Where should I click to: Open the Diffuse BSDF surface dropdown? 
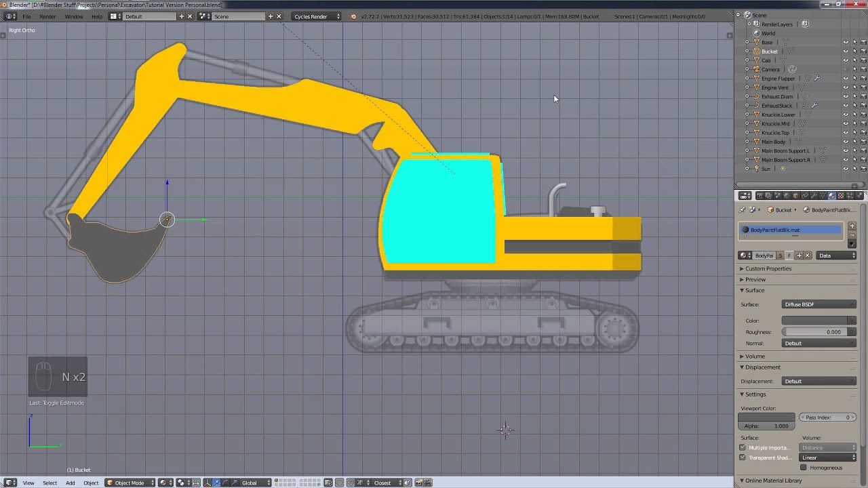click(x=819, y=304)
